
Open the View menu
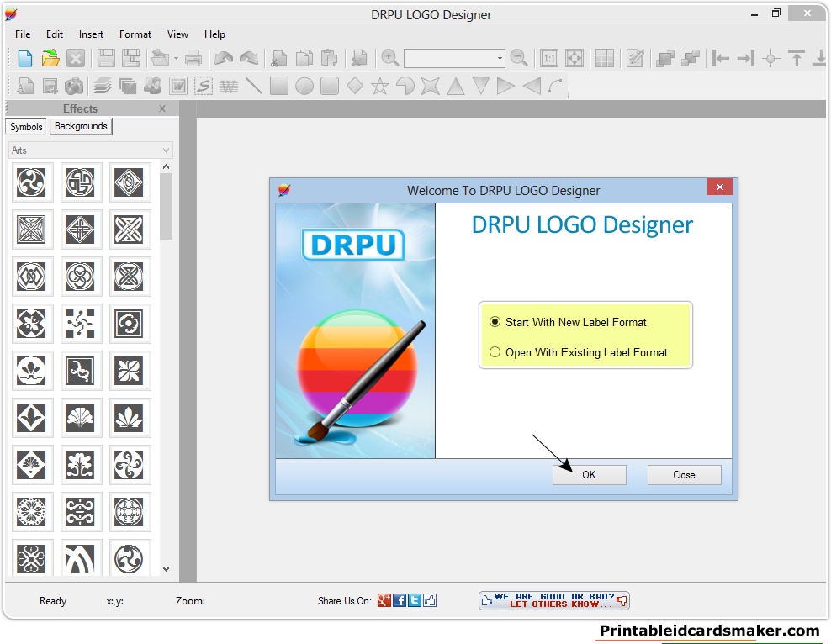177,34
